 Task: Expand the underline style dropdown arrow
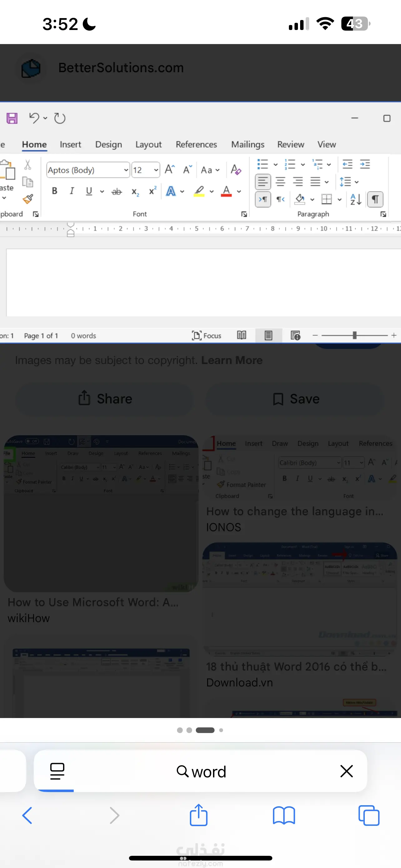[x=102, y=192]
